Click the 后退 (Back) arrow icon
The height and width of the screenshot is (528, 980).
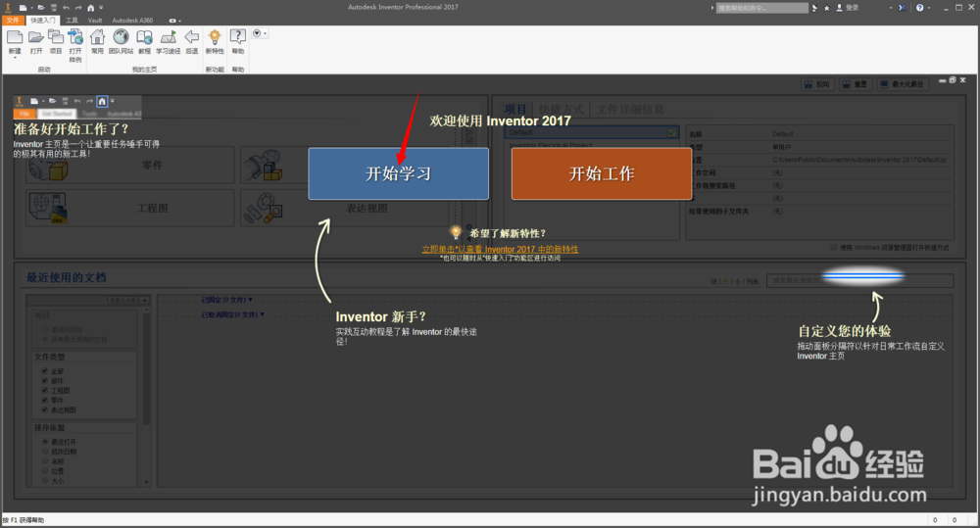(192, 38)
